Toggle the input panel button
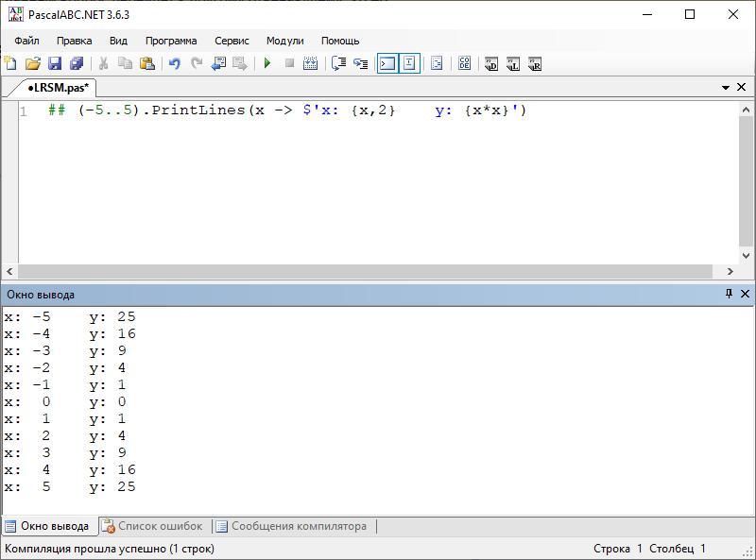Viewport: 756px width, 560px height. [x=409, y=63]
